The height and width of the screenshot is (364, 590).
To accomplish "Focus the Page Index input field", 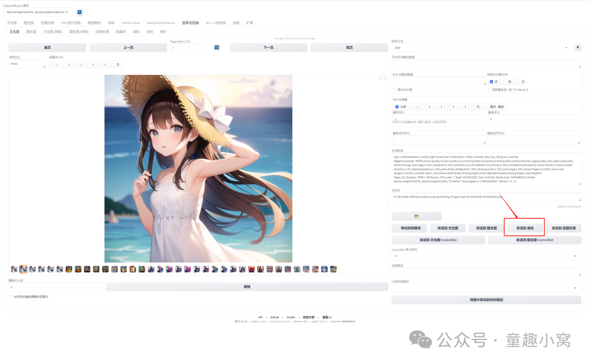I will pyautogui.click(x=187, y=48).
